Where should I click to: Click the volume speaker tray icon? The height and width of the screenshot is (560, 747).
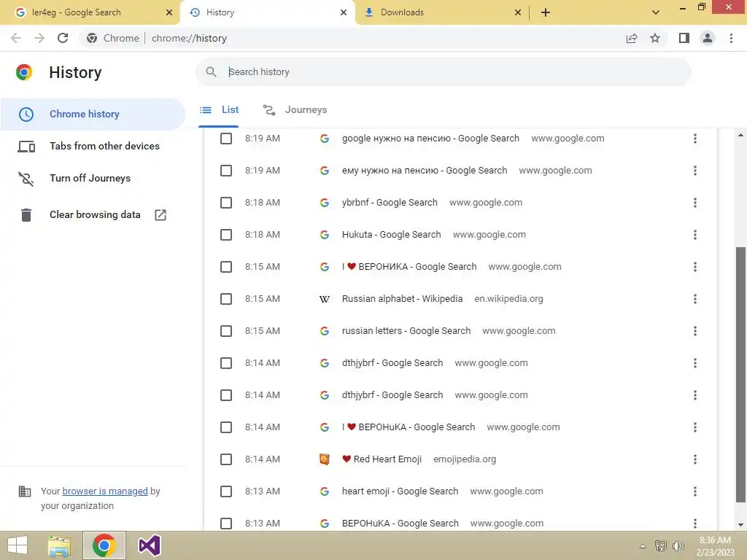pos(678,545)
